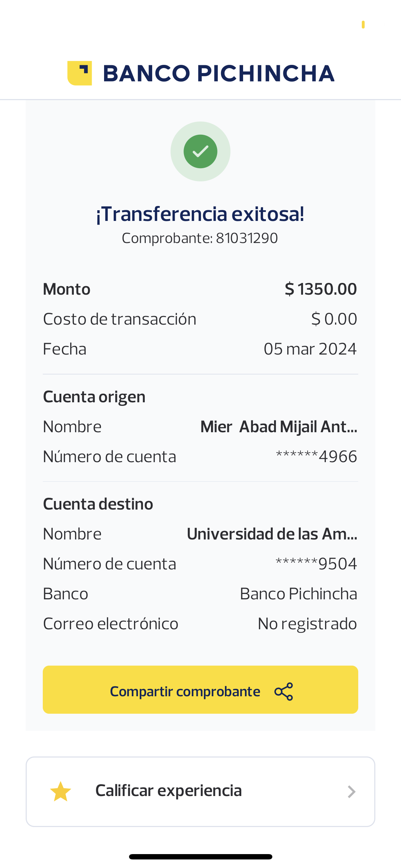The image size is (401, 868).
Task: Click the share icon on yellow button
Action: (x=284, y=692)
